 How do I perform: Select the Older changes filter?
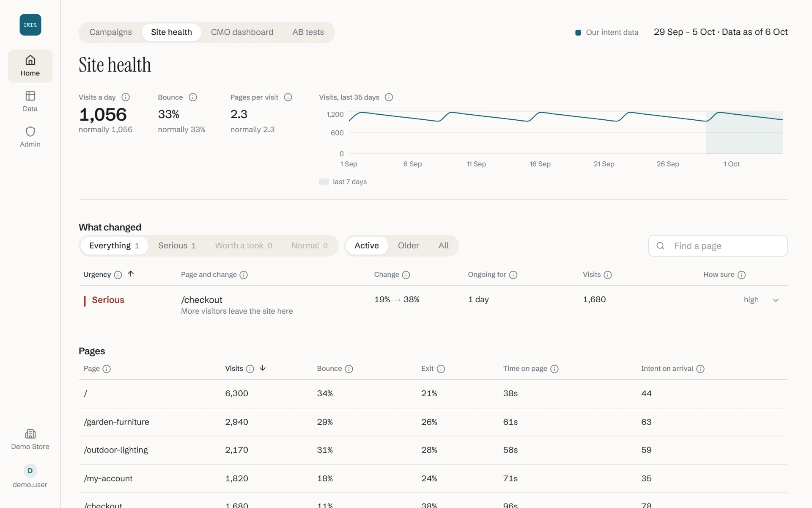pyautogui.click(x=409, y=246)
